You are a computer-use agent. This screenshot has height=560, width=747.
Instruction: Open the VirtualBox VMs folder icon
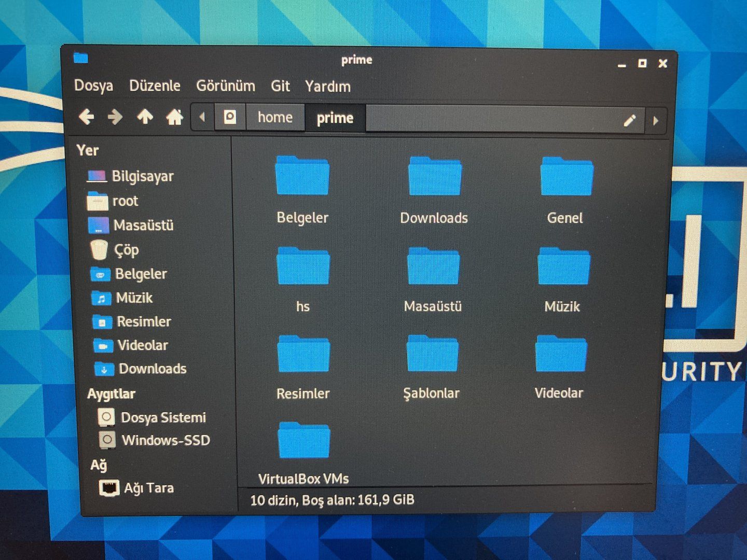click(x=304, y=440)
